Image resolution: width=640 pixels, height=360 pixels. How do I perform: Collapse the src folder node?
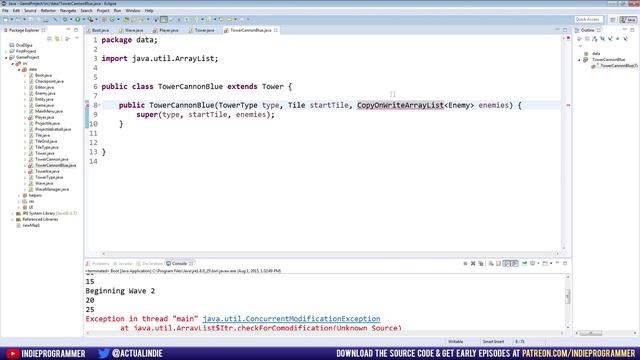click(x=13, y=64)
